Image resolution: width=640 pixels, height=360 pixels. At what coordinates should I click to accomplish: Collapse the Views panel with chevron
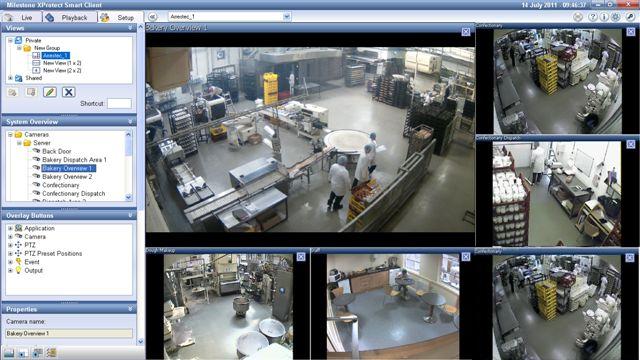point(130,28)
